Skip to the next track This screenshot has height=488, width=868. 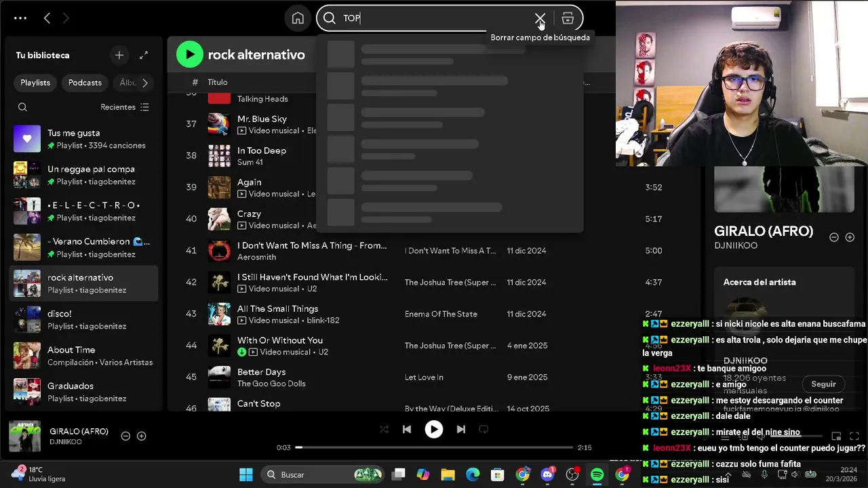pyautogui.click(x=461, y=429)
